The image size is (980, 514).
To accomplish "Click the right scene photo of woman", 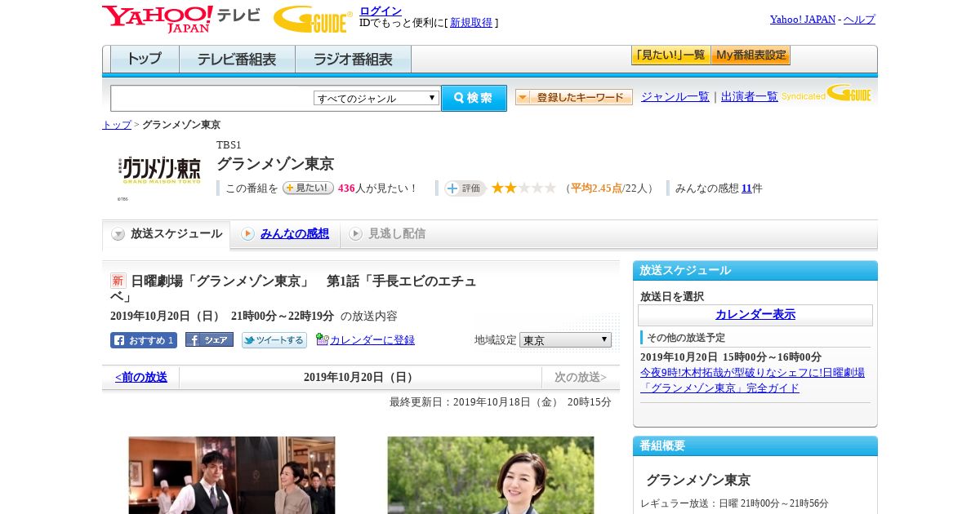I will click(491, 475).
